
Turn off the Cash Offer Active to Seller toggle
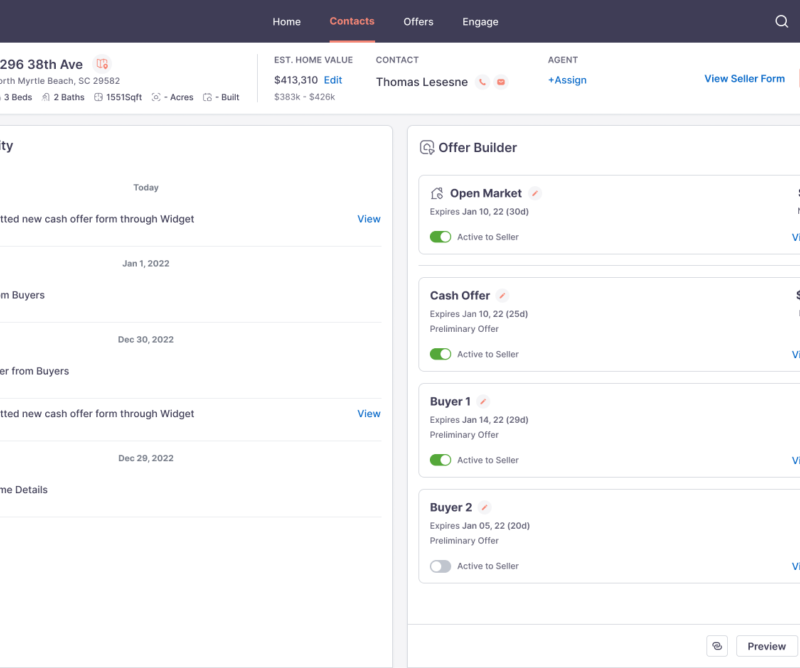pyautogui.click(x=440, y=354)
